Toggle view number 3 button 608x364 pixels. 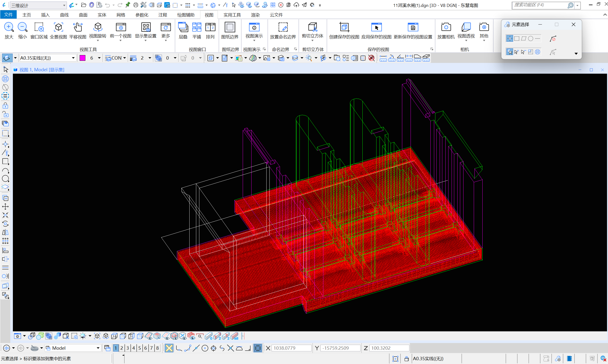(128, 348)
